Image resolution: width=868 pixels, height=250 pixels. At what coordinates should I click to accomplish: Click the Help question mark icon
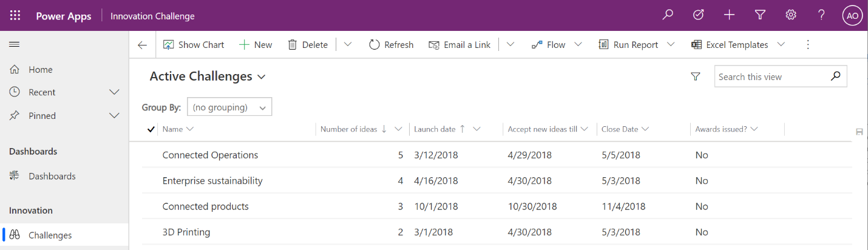point(821,15)
